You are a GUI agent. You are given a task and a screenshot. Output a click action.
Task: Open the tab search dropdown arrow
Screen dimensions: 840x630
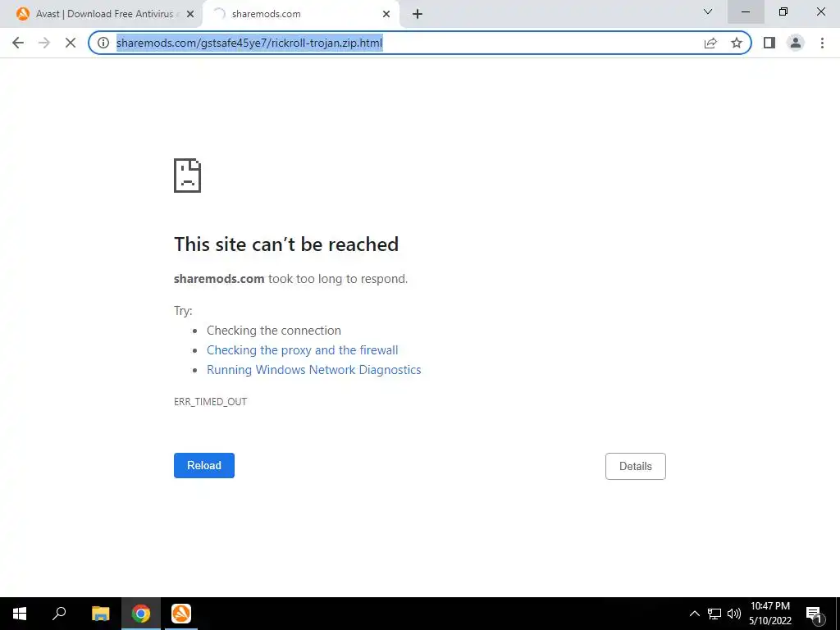pos(708,11)
